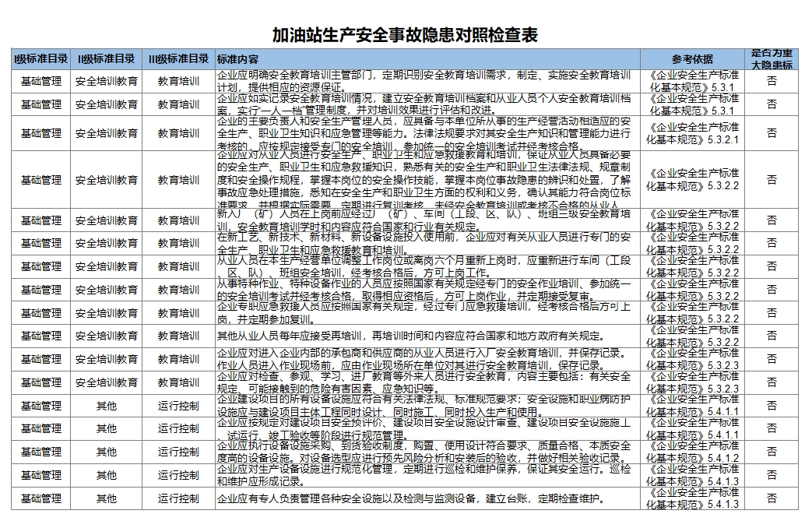Click the cell starting 企业应对检查、参观、学习
Screen dimensions: 812x521
click(427, 382)
